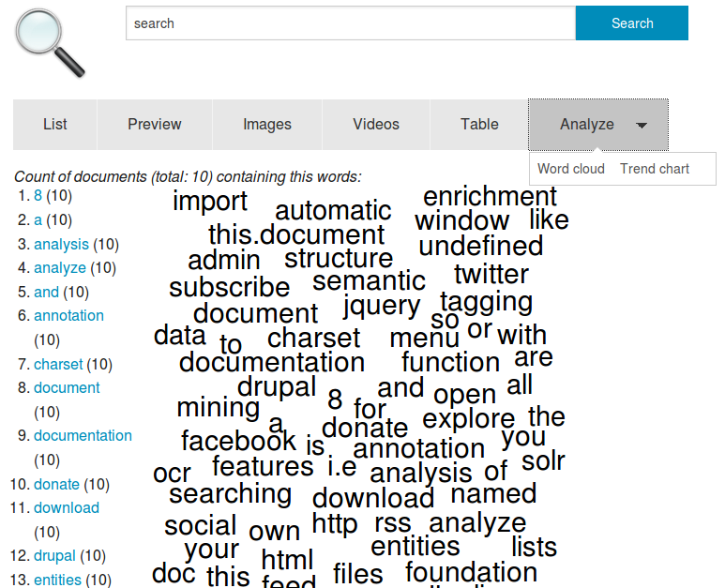Click 'features' in the word cloud
The width and height of the screenshot is (725, 588).
click(x=263, y=466)
